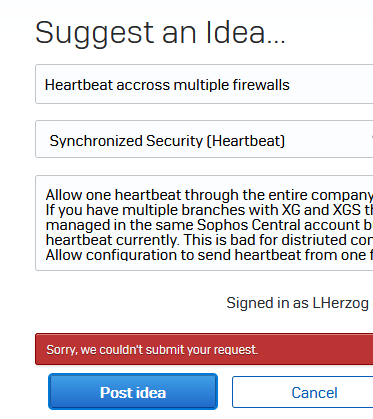Click the misspelled word 'accross' in title
This screenshot has width=373, height=419.
pyautogui.click(x=143, y=85)
